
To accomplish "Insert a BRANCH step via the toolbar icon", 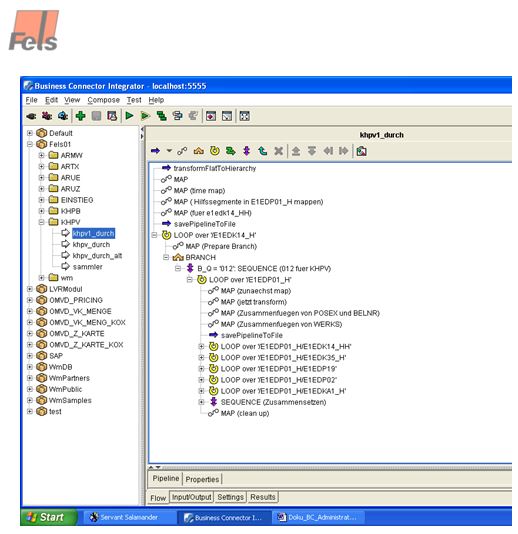I will pyautogui.click(x=199, y=151).
